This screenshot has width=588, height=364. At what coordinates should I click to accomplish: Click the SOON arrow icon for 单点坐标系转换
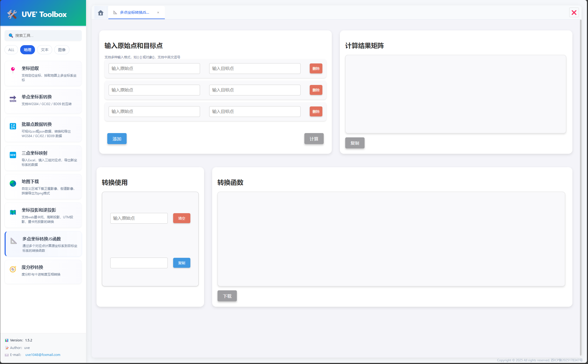13,99
